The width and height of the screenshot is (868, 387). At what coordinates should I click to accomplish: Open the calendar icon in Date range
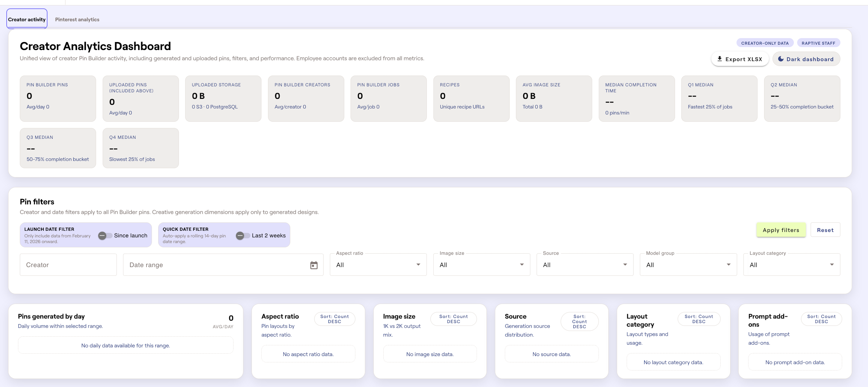point(314,265)
